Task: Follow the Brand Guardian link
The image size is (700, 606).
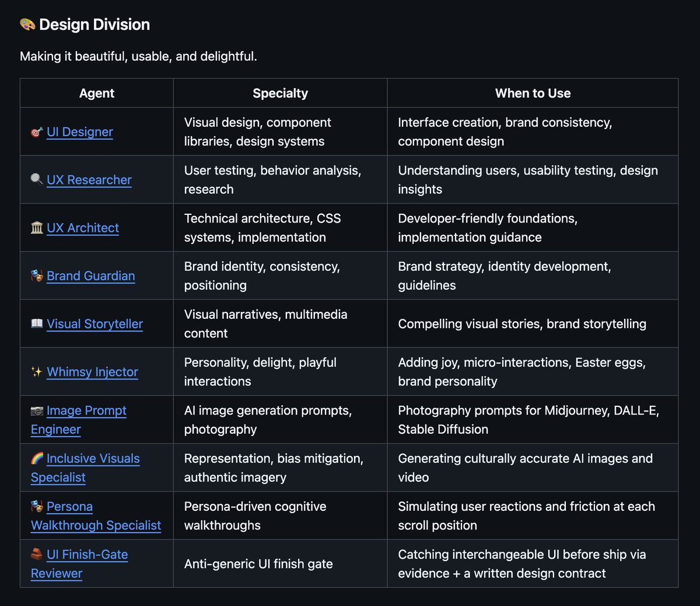Action: pos(91,276)
